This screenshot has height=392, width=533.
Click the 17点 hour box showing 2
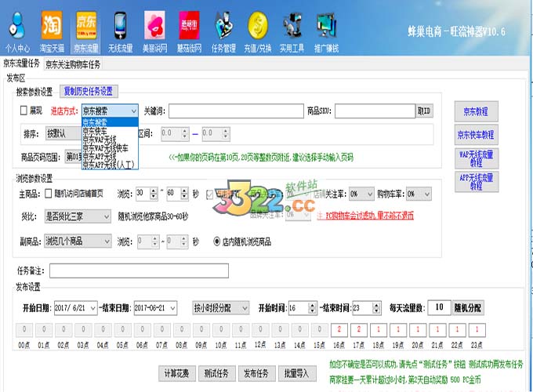coord(359,329)
